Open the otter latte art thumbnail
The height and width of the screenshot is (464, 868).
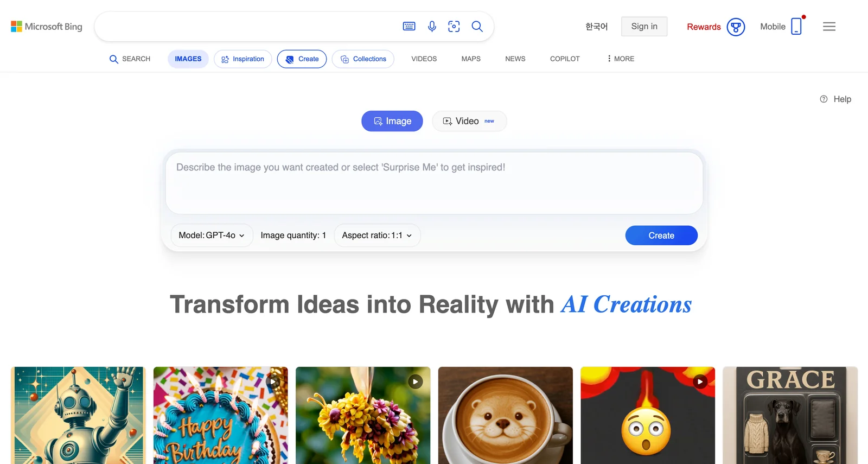pyautogui.click(x=505, y=415)
